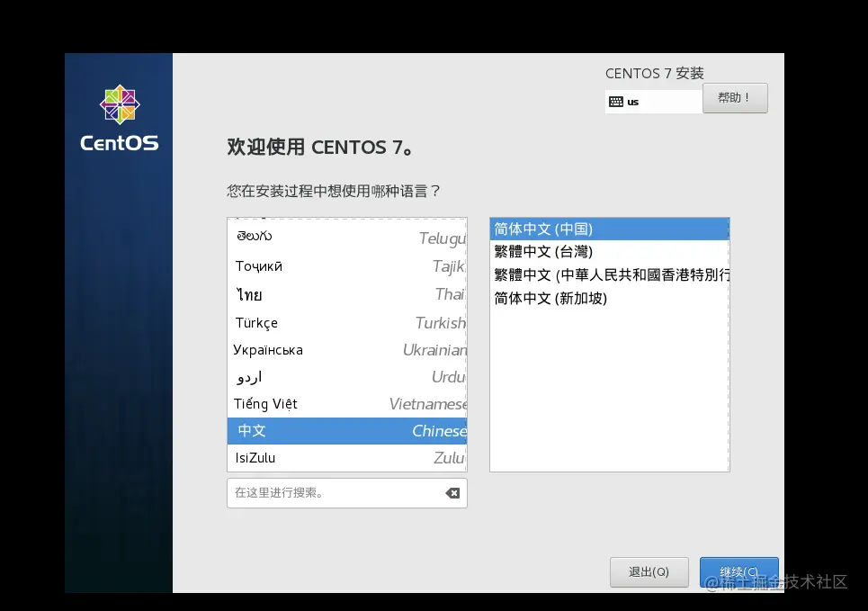
Task: Click the 继续(C) continue button
Action: tap(739, 571)
